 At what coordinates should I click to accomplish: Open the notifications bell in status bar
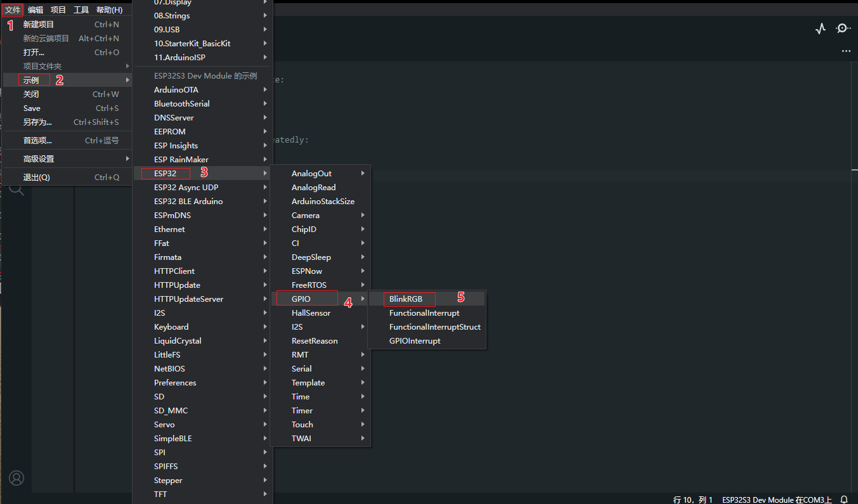coord(844,500)
